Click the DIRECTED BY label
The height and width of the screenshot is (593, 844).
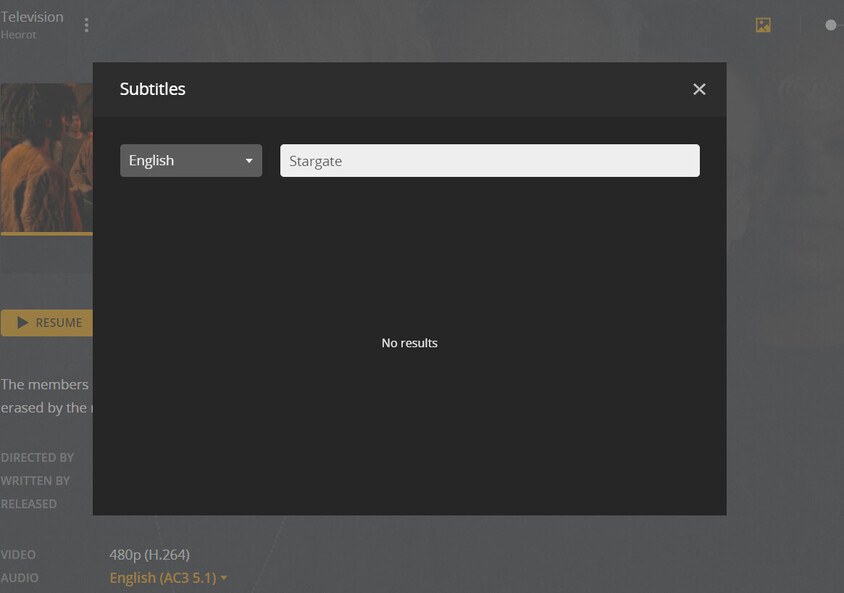37,457
